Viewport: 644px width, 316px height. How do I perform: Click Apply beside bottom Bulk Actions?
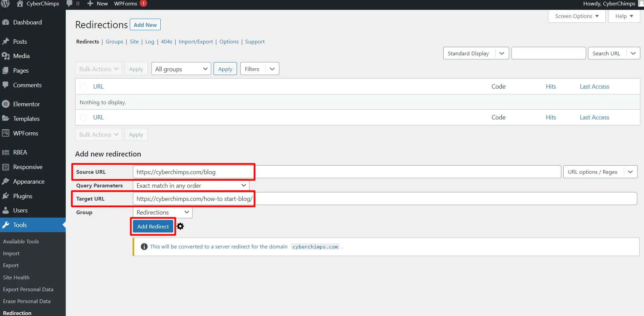coord(136,134)
